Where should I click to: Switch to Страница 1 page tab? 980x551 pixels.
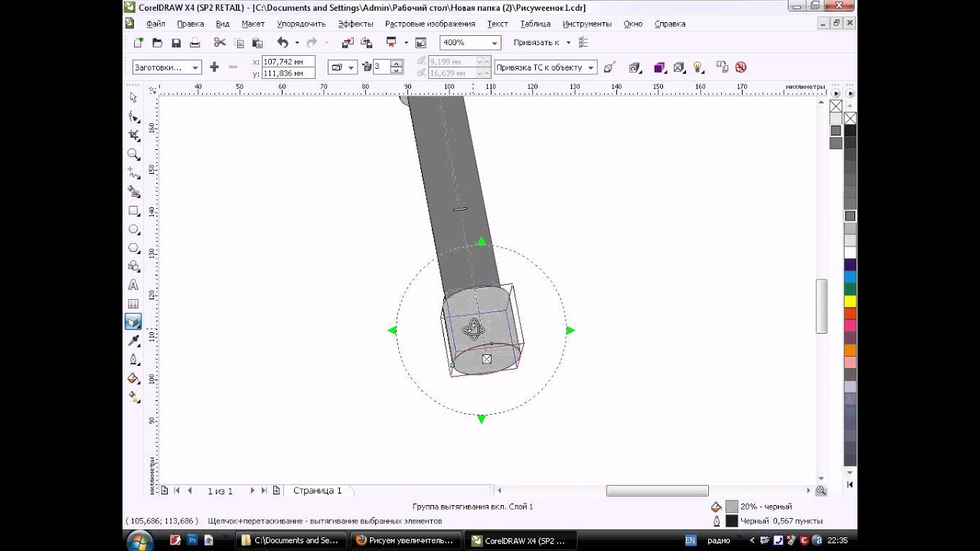coord(317,491)
